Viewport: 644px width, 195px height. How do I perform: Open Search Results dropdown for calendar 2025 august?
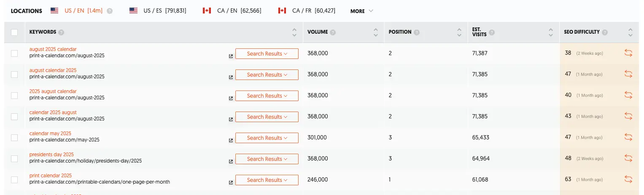tap(267, 117)
